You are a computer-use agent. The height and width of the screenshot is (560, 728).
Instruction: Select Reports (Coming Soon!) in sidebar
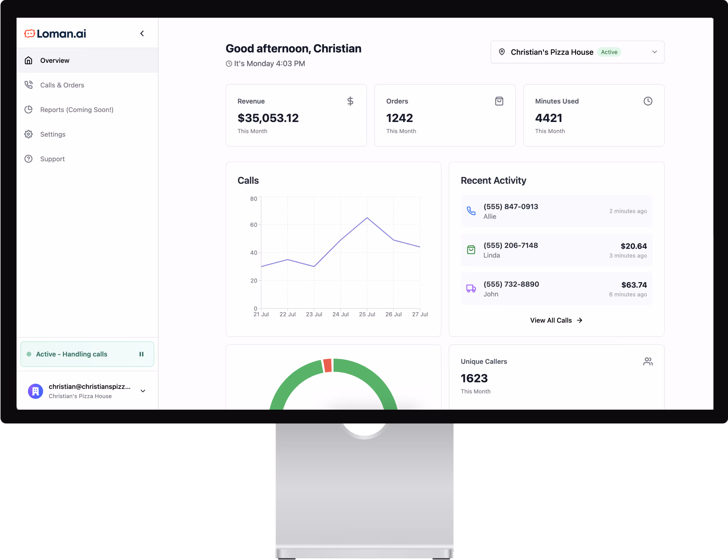pos(87,110)
